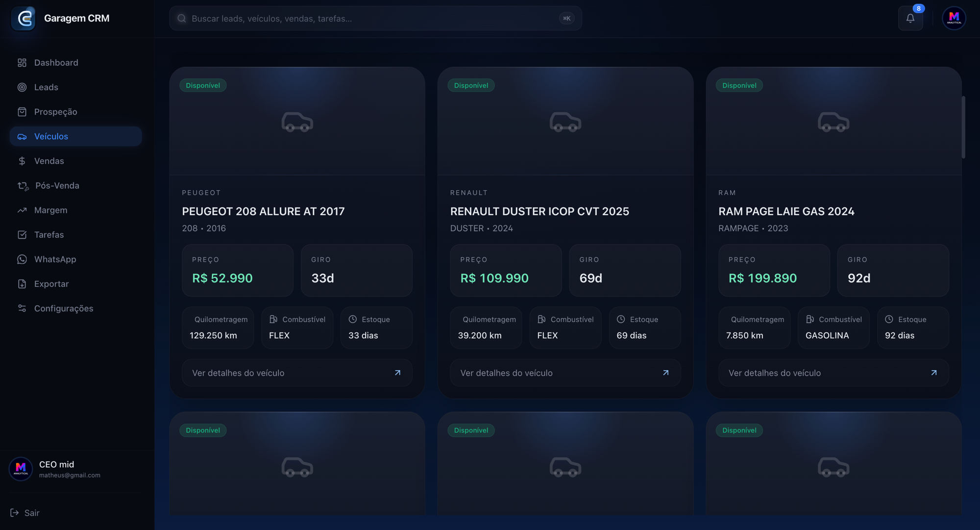Click the vertical scrollbar of the vehicle list
The height and width of the screenshot is (530, 980).
963,127
